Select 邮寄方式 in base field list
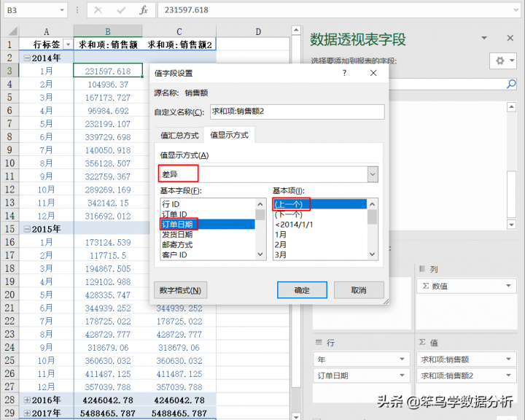525x420 pixels. [x=208, y=244]
